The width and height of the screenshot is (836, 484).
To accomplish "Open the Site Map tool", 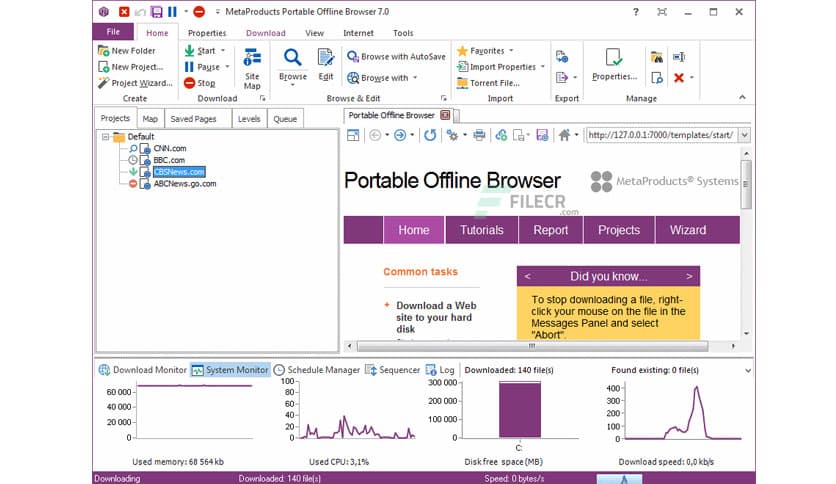I will tap(252, 68).
